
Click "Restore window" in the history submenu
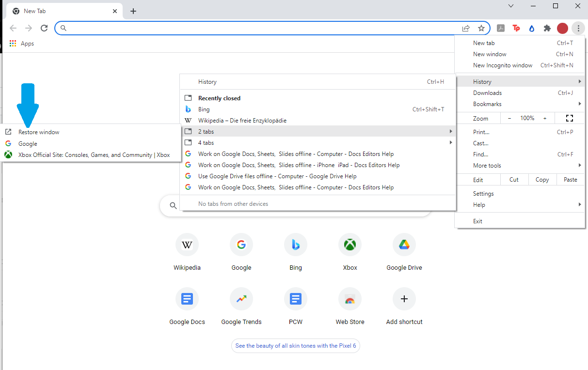(x=38, y=132)
